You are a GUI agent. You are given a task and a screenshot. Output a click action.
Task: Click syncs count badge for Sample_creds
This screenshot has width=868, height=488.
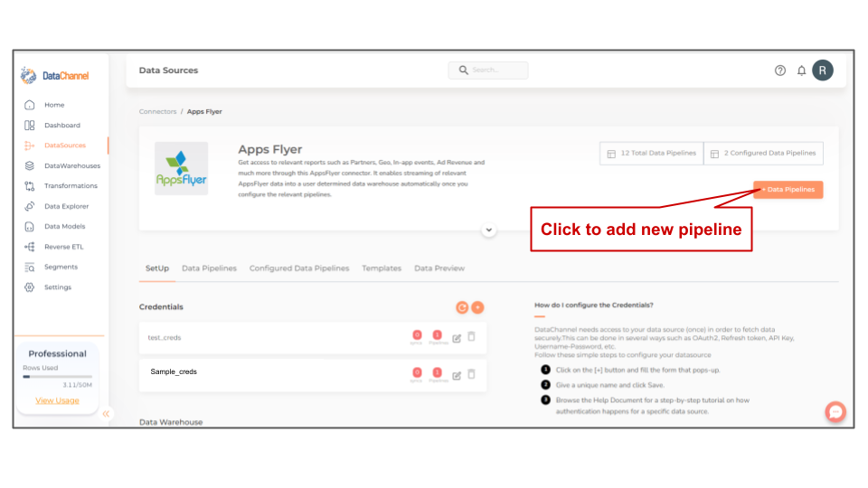click(417, 372)
